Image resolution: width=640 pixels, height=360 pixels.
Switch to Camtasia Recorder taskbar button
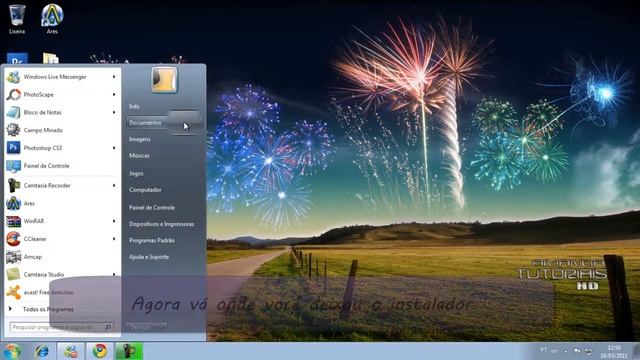pyautogui.click(x=129, y=351)
